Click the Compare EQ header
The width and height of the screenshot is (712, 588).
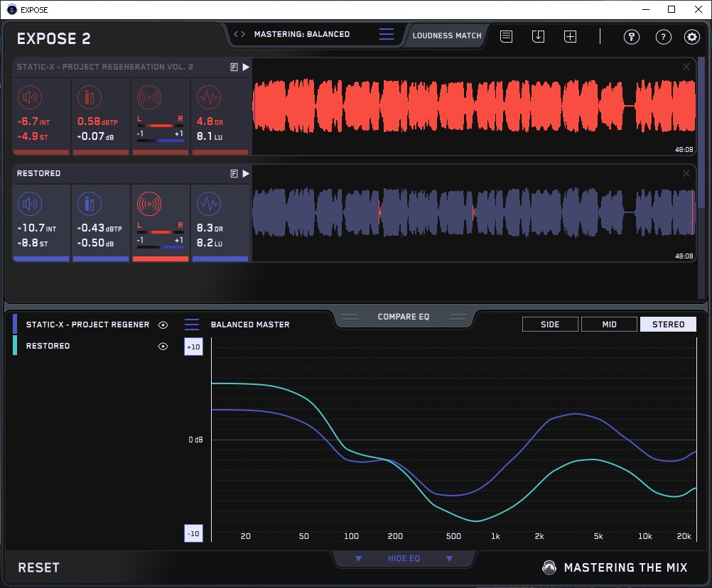403,317
